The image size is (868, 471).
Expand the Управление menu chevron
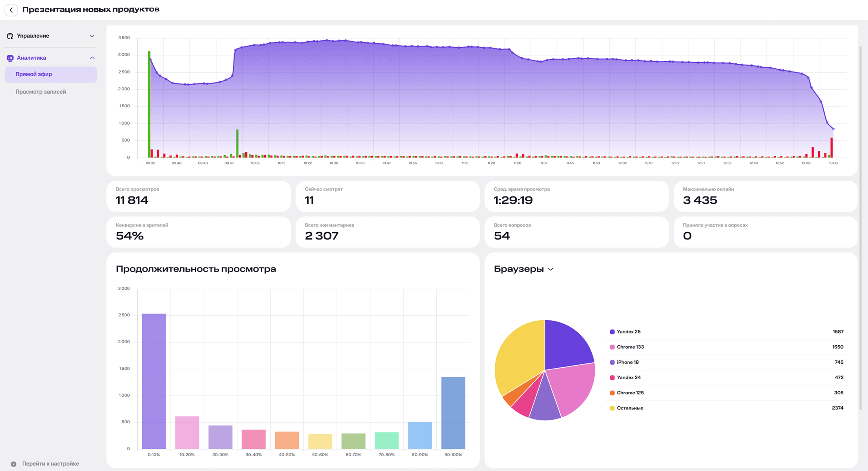(92, 36)
